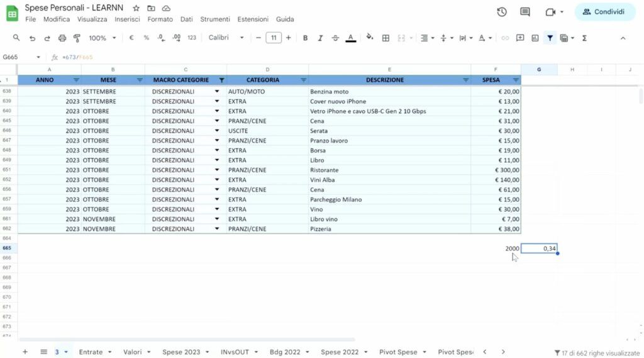Image resolution: width=644 pixels, height=358 pixels.
Task: Open Google Sheets home logo
Action: click(x=12, y=14)
